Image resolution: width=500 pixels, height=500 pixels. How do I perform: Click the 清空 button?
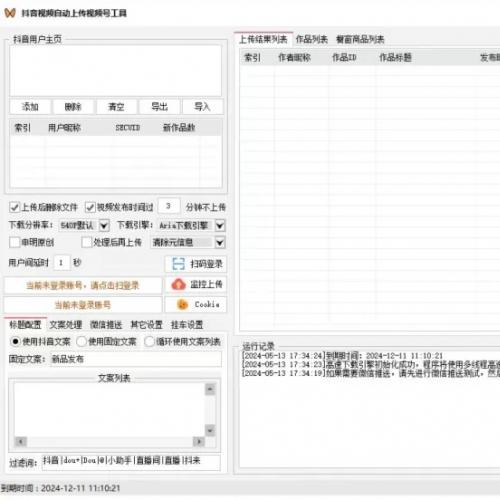click(116, 107)
